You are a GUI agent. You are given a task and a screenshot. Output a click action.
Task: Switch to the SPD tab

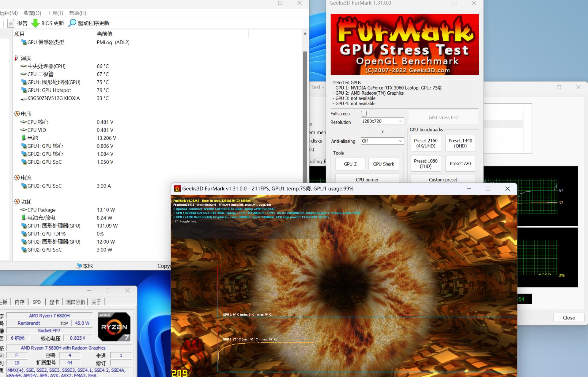tap(36, 302)
